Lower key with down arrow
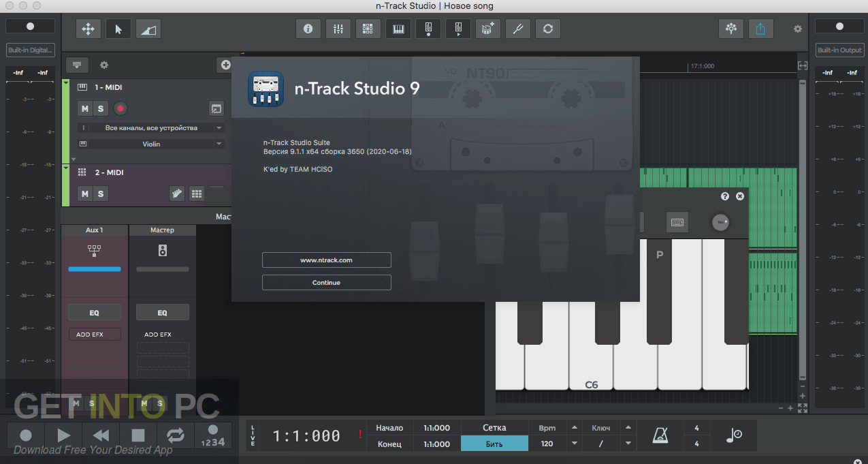Screen dimensions: 868x464 pyautogui.click(x=628, y=444)
